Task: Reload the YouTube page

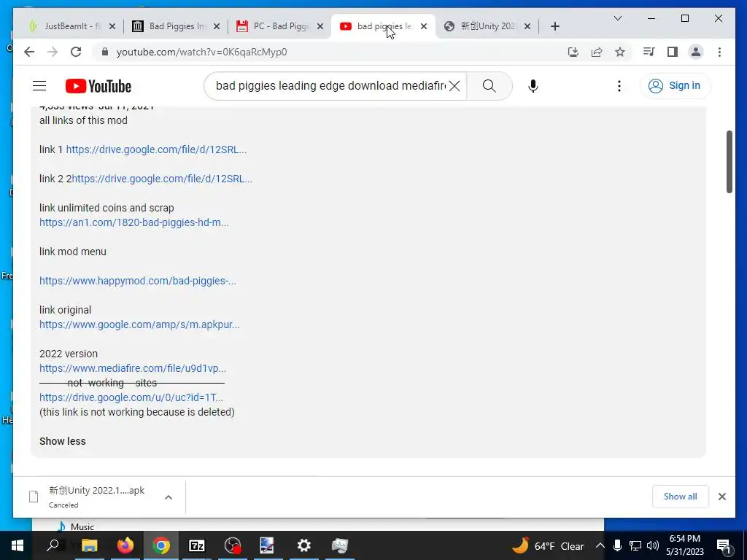Action: [x=76, y=52]
